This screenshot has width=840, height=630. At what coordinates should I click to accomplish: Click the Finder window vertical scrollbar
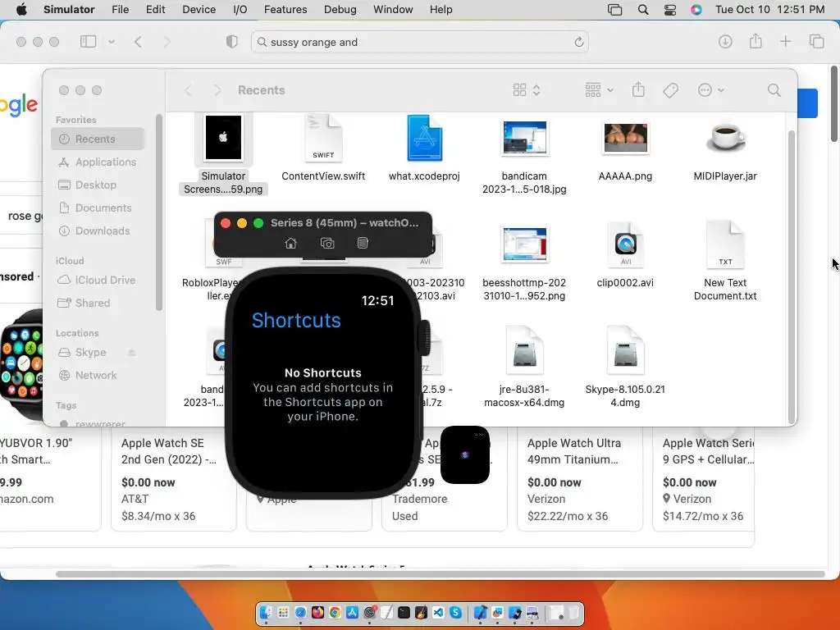(x=792, y=277)
